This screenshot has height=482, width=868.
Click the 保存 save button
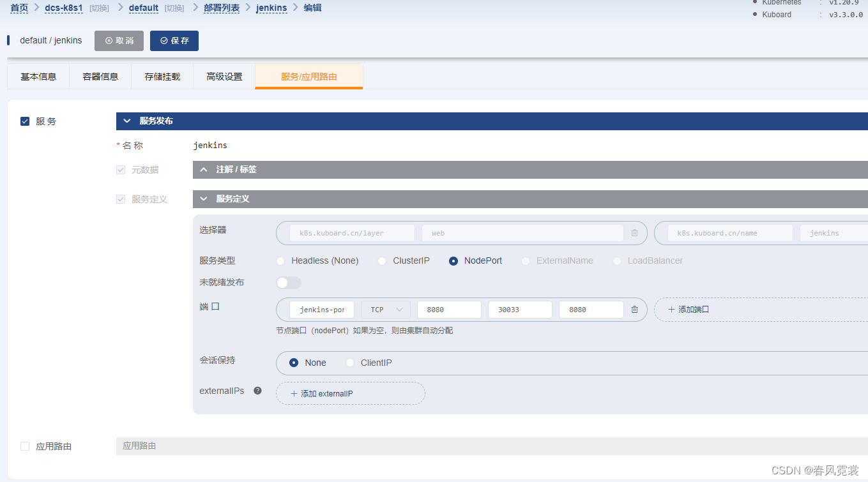click(x=174, y=40)
